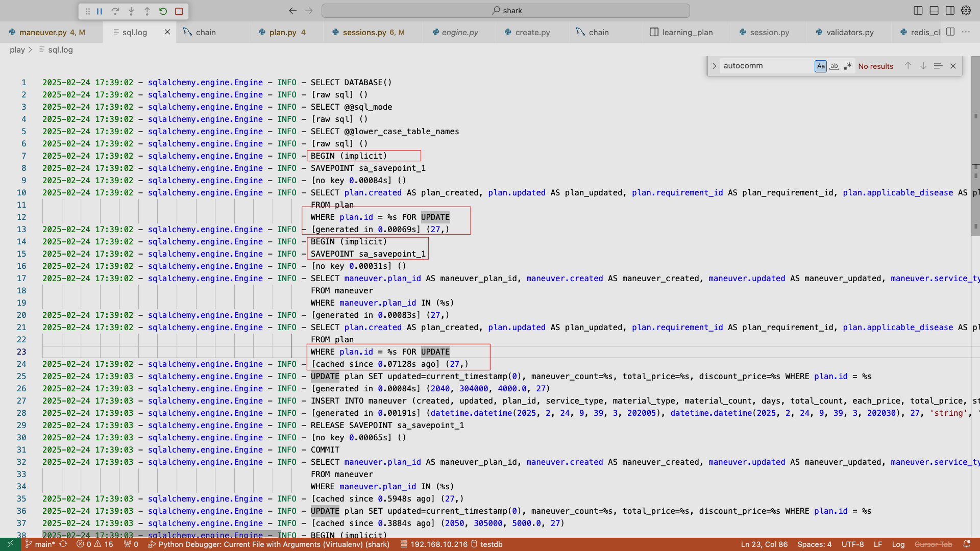Click 'FROM maneuver' on line 18
Image resolution: width=980 pixels, height=551 pixels.
(342, 290)
